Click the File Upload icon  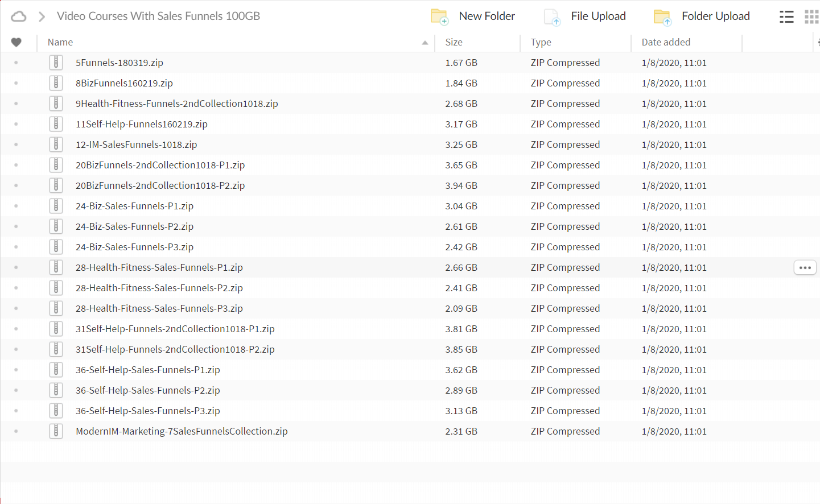[x=551, y=17]
